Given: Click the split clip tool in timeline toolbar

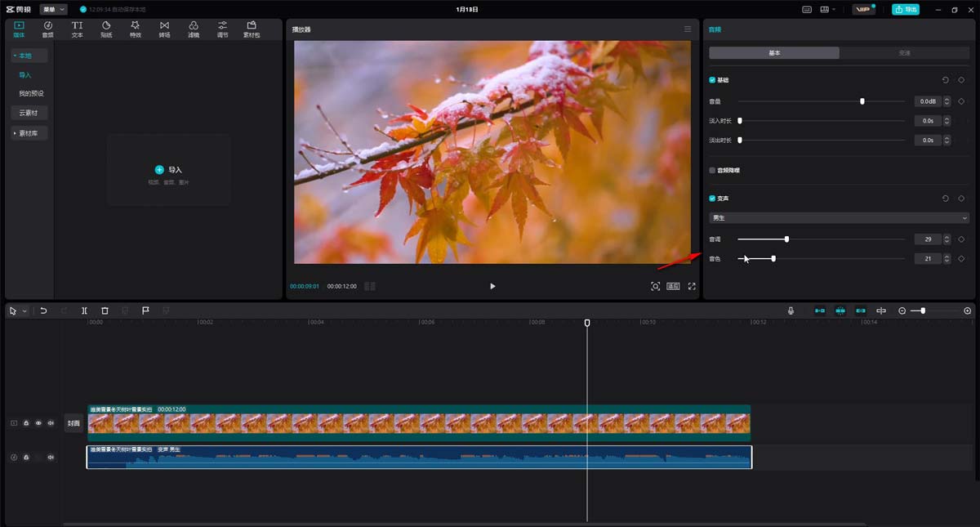Looking at the screenshot, I should [84, 310].
